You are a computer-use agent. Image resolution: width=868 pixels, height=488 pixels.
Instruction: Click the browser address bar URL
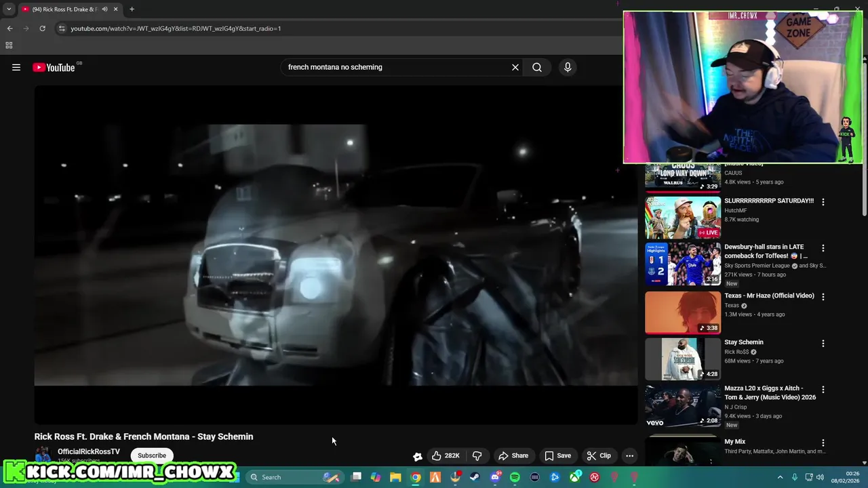point(176,28)
